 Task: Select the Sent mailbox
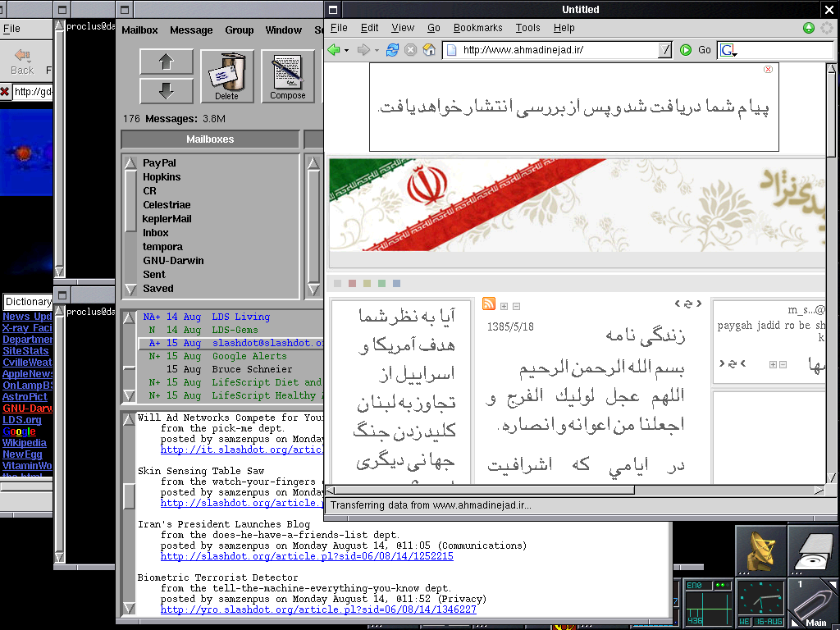tap(154, 274)
